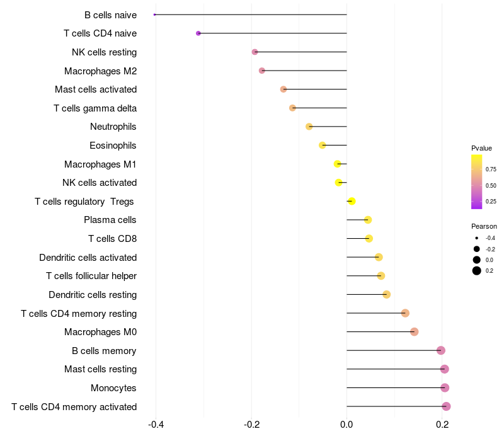The height and width of the screenshot is (441, 504).
Task: Click the 0.2 x-axis tick label
Action: [x=442, y=425]
